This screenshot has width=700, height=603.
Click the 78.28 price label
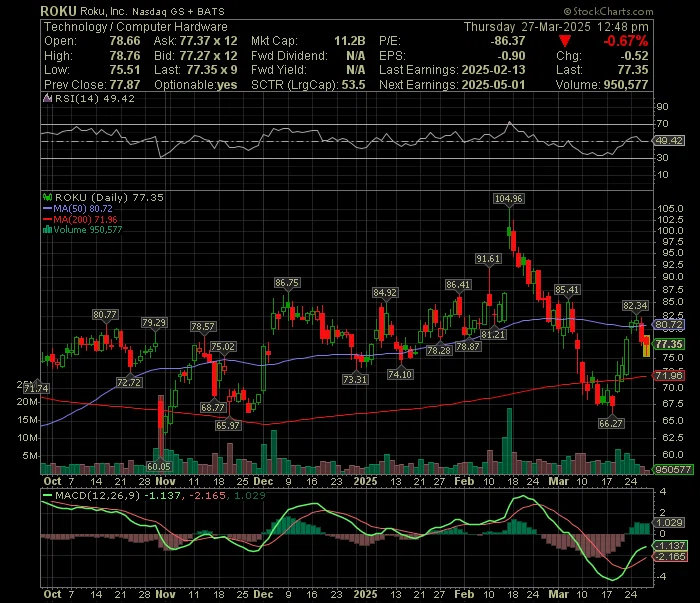coord(439,351)
